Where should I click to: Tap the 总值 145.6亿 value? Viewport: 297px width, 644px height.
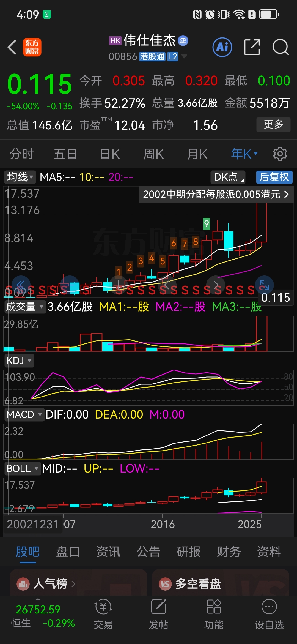(x=52, y=125)
